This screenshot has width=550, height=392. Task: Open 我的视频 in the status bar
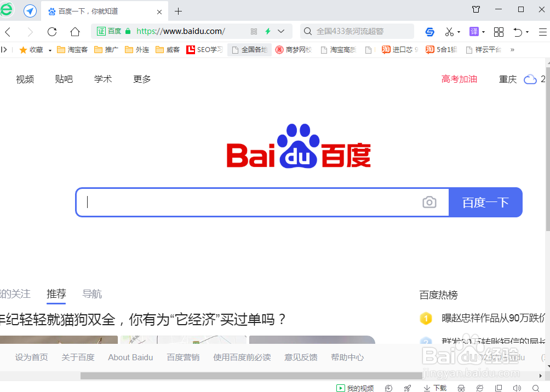click(355, 388)
